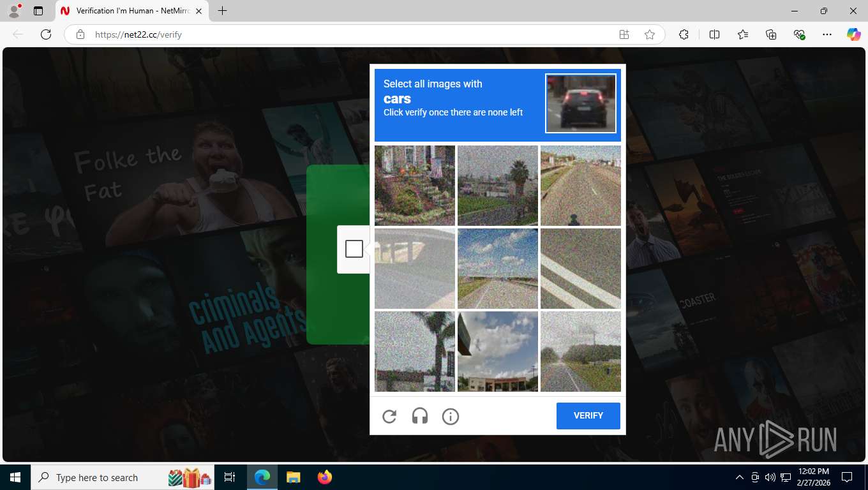Select the straight road with trees tile
The image size is (868, 490).
click(581, 352)
